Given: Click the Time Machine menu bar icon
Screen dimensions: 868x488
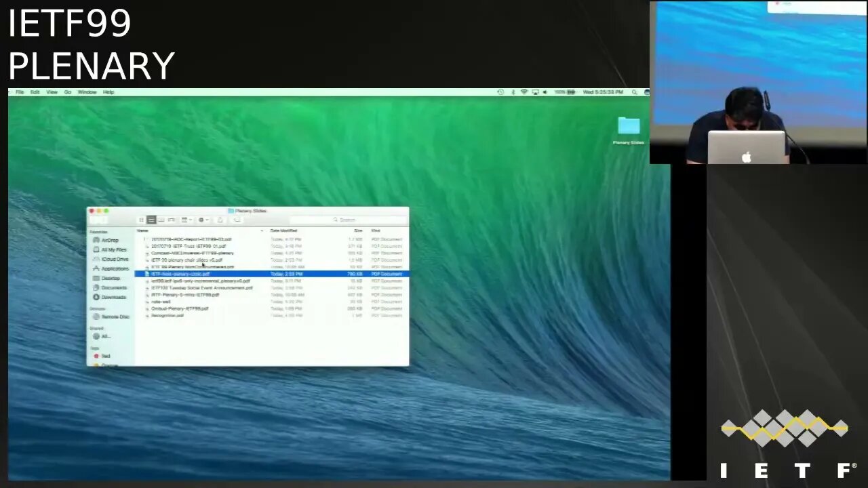Looking at the screenshot, I should pos(500,92).
